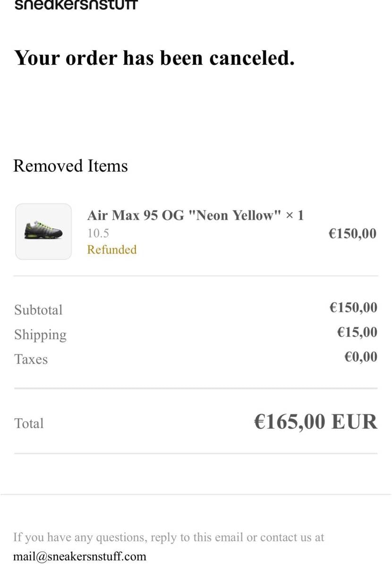Screen dimensions: 392x564
Task: Select the subtotal amount €150,00
Action: coord(353,308)
